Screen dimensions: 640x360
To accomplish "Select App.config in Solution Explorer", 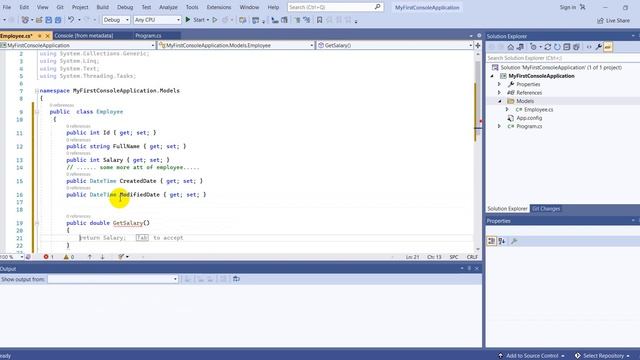I will (529, 118).
